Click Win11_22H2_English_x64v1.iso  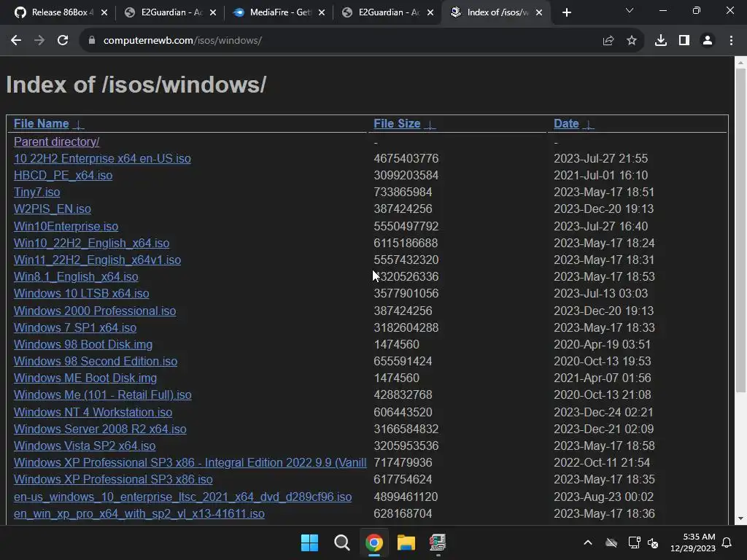97,260
